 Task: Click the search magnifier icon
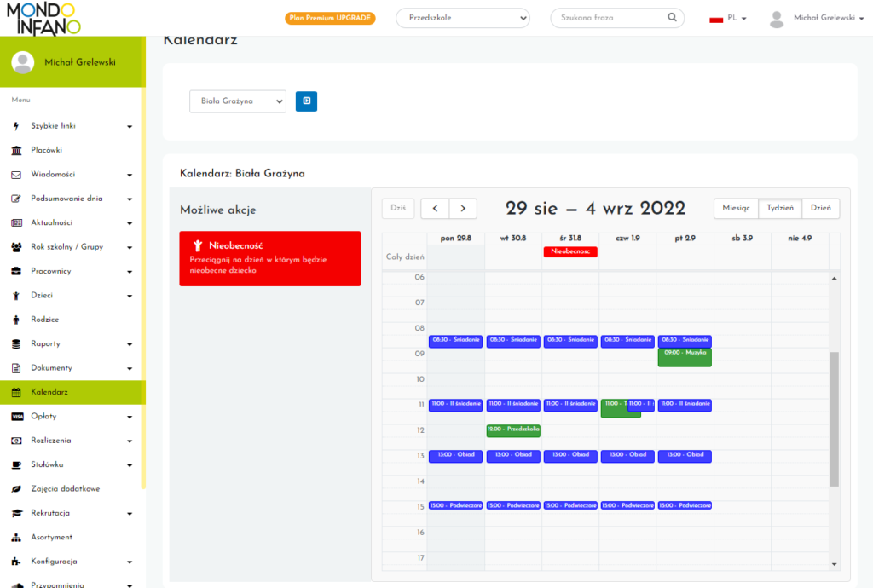[x=672, y=17]
